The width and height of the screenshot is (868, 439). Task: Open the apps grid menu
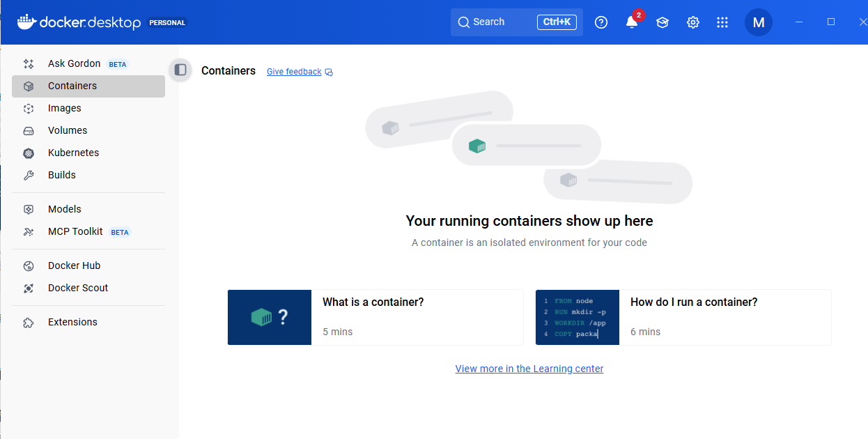point(722,22)
